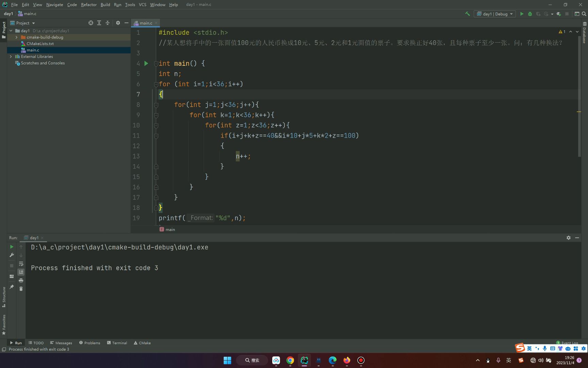Open the wrench settings in Run panel
The width and height of the screenshot is (588, 368).
[x=12, y=255]
